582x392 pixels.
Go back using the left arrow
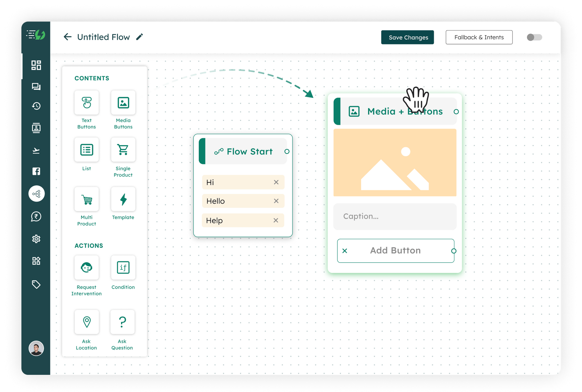[68, 37]
